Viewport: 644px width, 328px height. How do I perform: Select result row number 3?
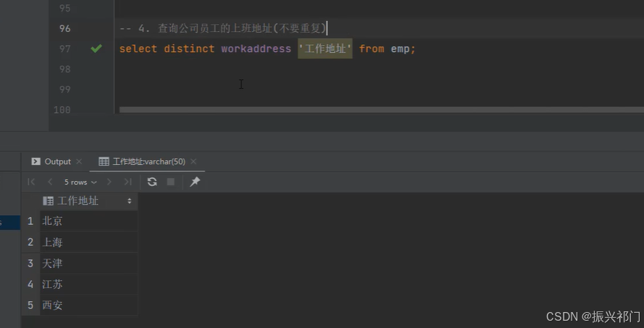pyautogui.click(x=30, y=263)
